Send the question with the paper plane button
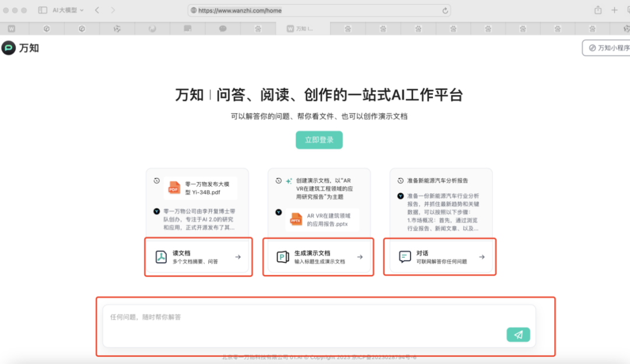This screenshot has width=630, height=364. click(x=518, y=335)
